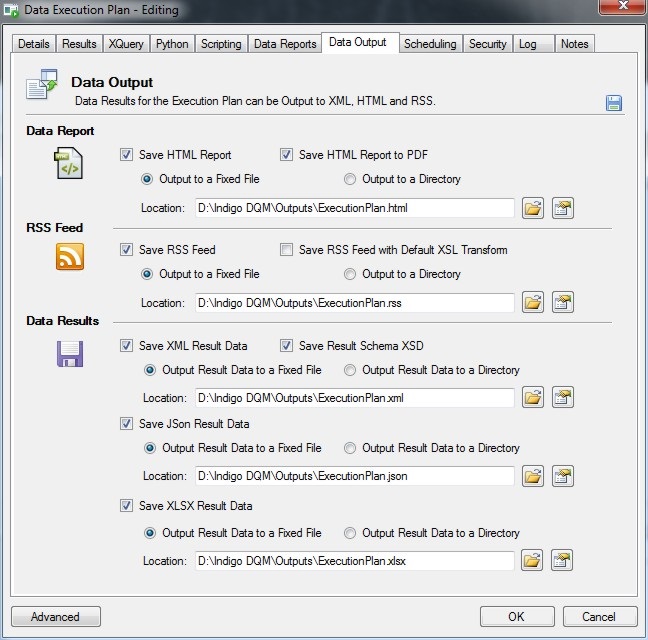Enable Save RSS Feed with Default XSL Transform

coord(287,250)
